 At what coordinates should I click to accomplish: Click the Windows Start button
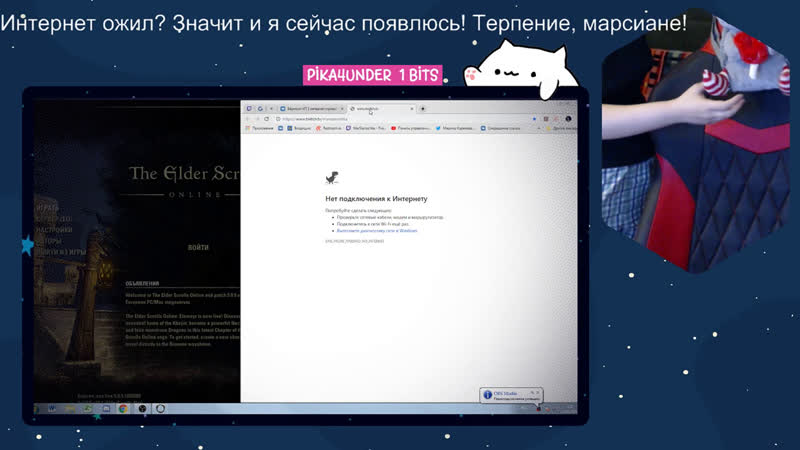pos(36,409)
